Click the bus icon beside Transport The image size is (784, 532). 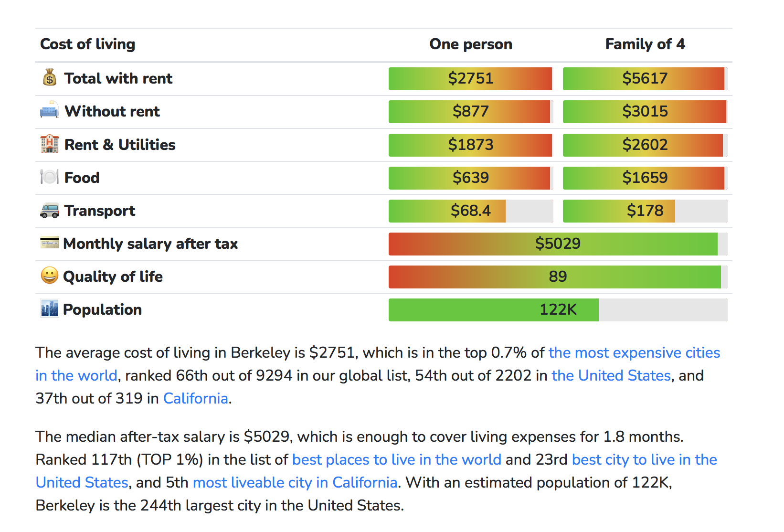tap(50, 210)
